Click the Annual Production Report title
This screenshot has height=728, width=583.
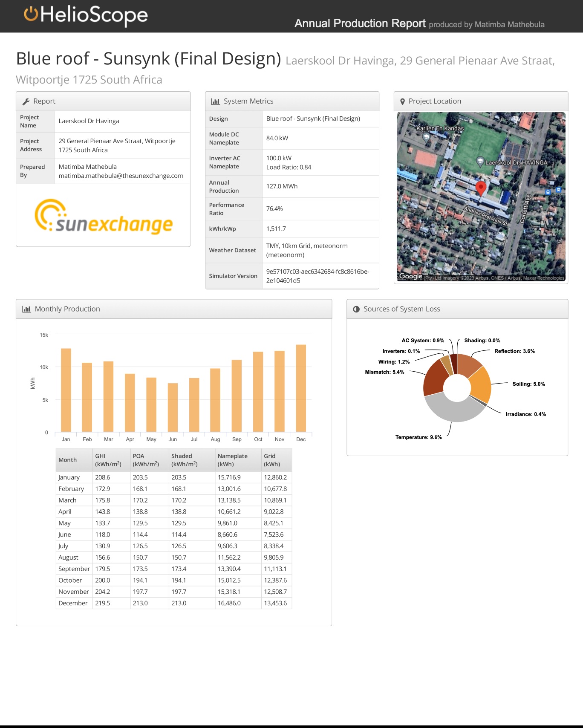click(x=360, y=23)
